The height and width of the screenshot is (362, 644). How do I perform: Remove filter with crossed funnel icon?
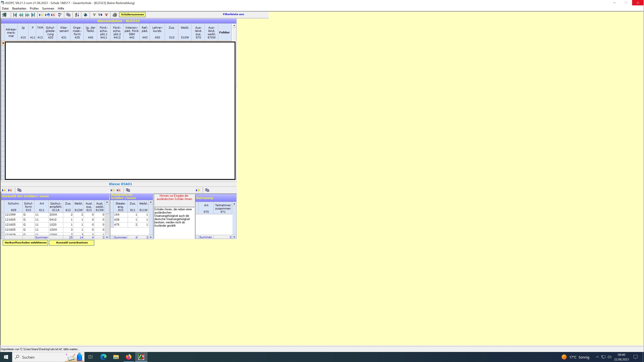coord(106,15)
